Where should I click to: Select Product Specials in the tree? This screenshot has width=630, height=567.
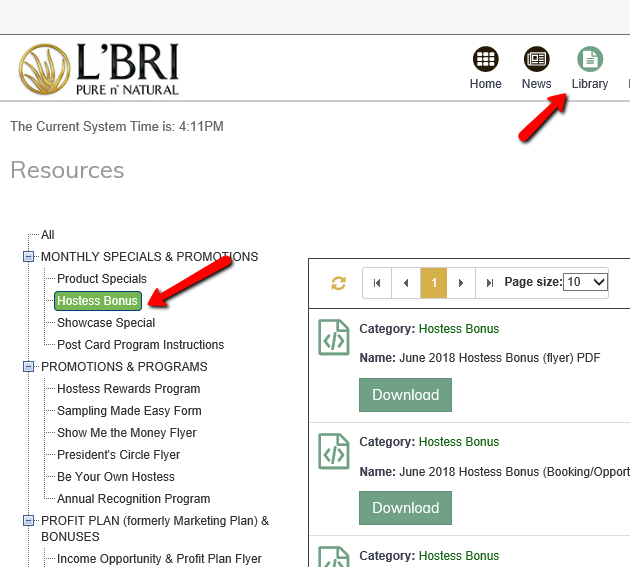(102, 279)
